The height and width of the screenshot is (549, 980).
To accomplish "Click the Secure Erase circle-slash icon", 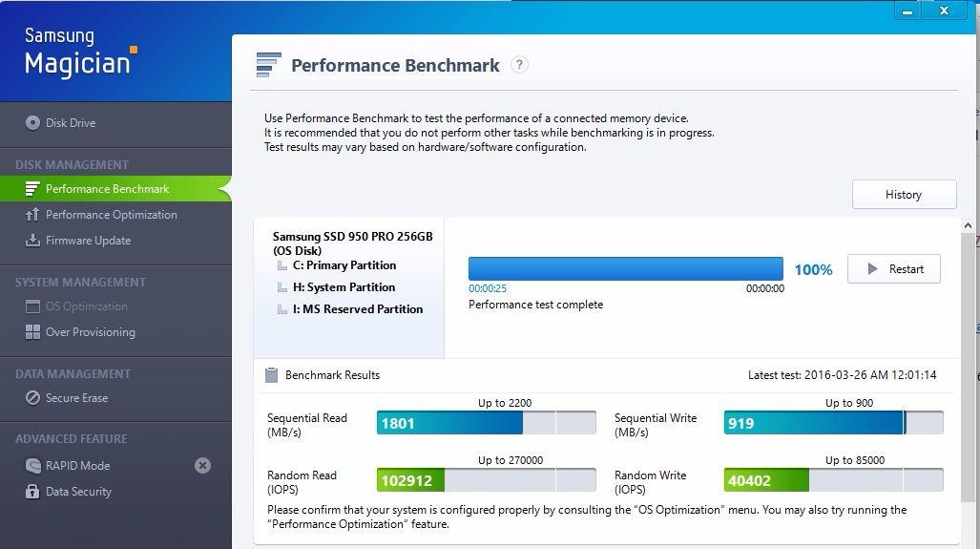I will 32,398.
